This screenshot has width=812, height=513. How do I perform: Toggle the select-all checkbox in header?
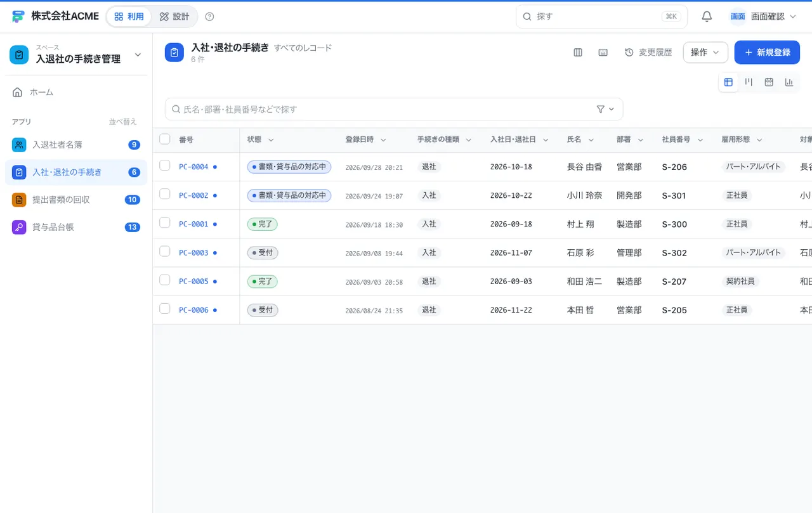pos(165,139)
